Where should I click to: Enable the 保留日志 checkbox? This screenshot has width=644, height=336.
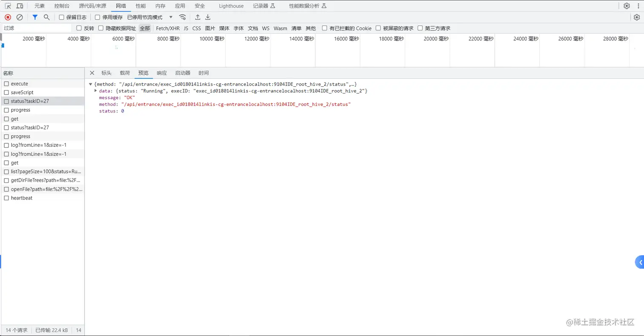coord(61,17)
